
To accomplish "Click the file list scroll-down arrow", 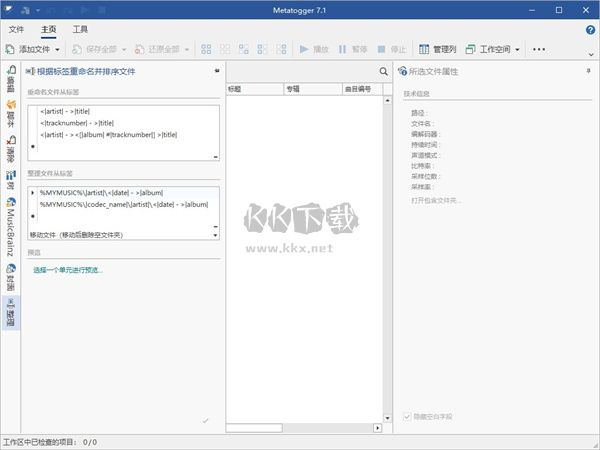I will point(388,418).
